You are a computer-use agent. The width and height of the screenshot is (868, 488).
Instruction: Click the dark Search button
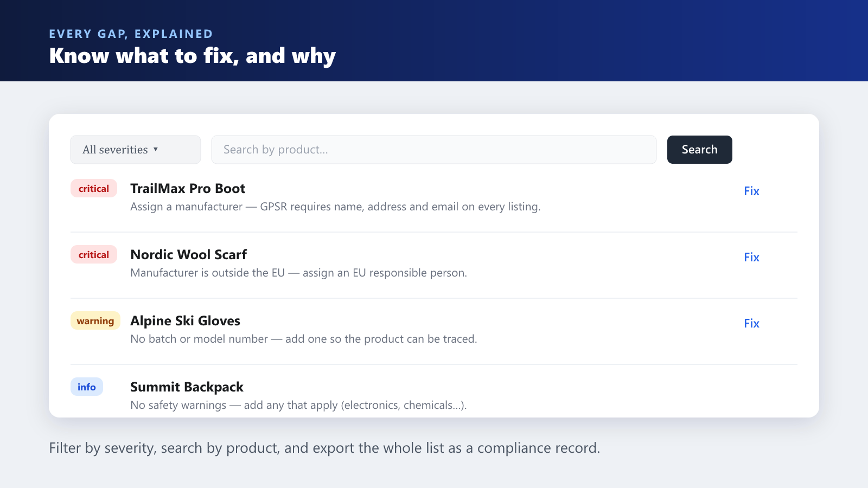click(x=700, y=150)
